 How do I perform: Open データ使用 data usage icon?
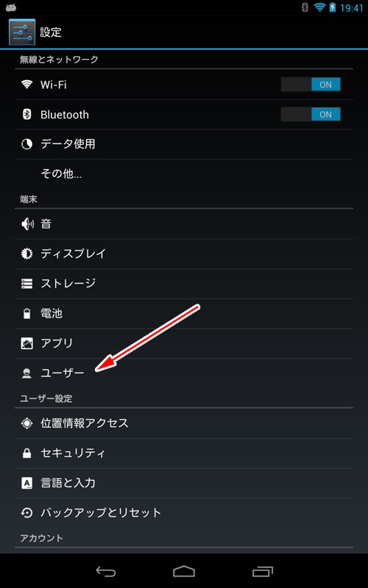coord(26,144)
